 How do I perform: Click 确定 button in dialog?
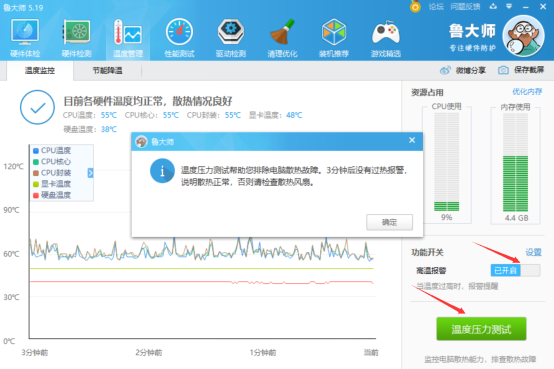389,222
